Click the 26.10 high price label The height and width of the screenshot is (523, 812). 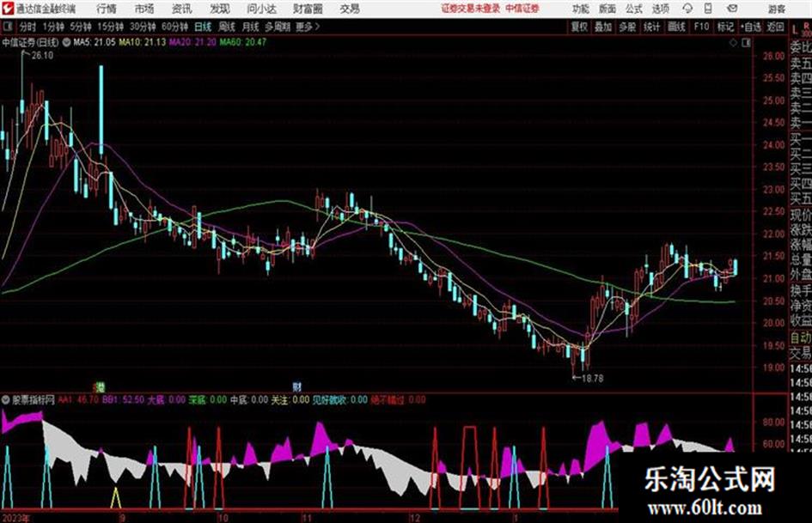(x=42, y=56)
